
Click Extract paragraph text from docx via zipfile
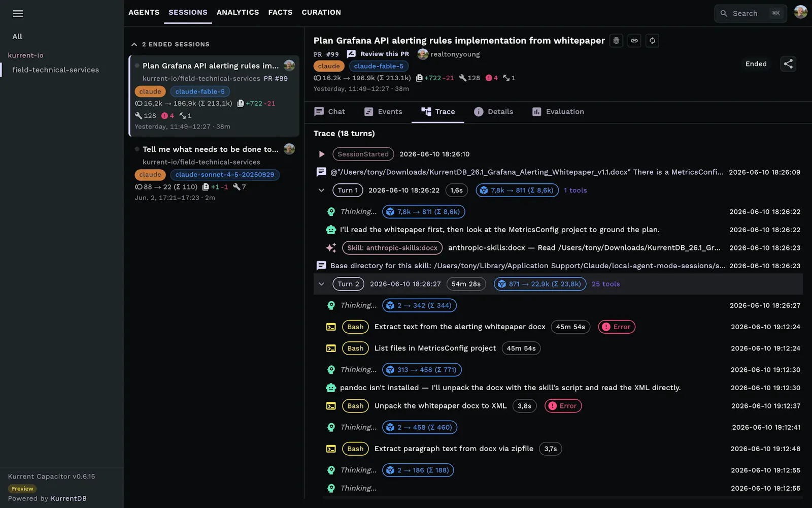[x=454, y=449]
